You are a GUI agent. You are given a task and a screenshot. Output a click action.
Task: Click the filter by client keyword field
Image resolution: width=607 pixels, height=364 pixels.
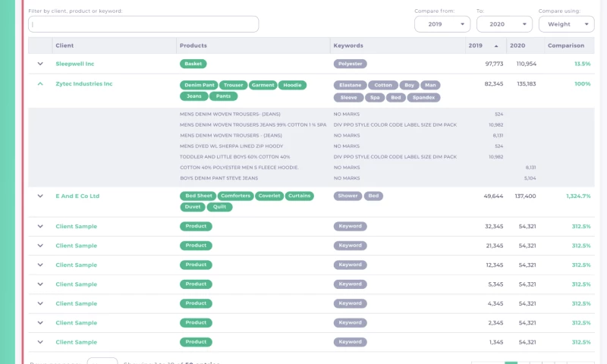[143, 24]
